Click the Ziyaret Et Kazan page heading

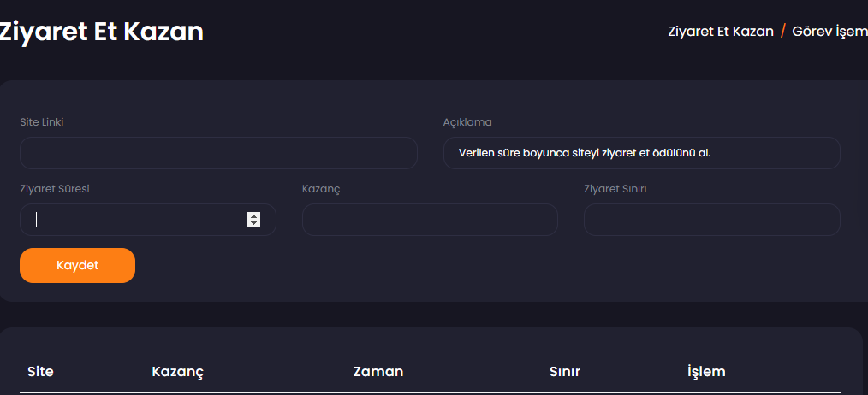101,32
